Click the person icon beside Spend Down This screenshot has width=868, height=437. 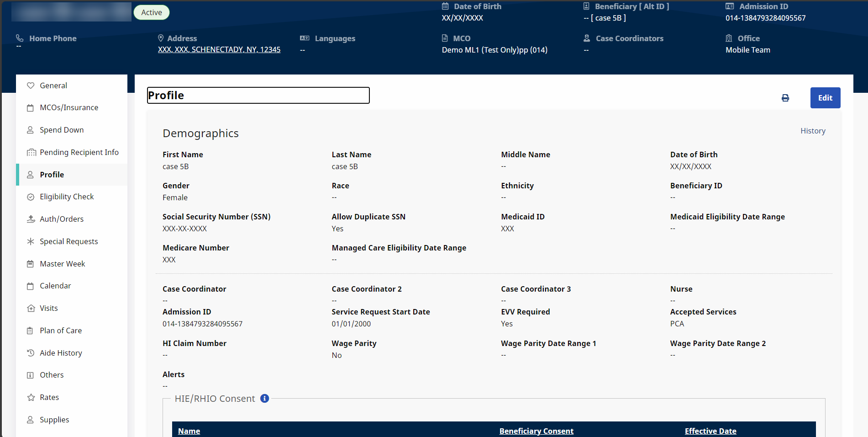point(31,130)
